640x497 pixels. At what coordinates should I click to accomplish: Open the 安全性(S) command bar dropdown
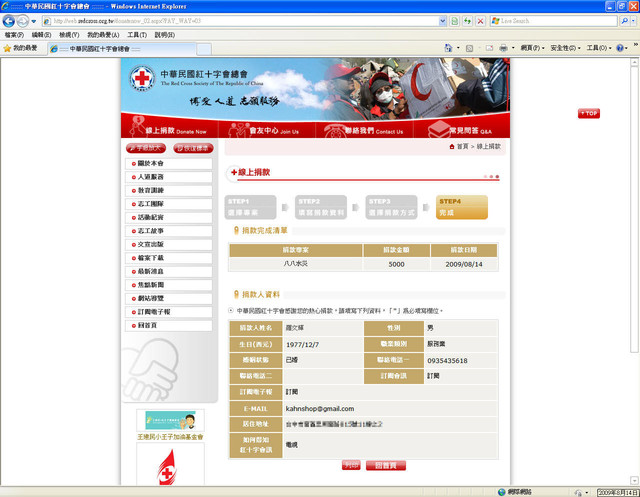565,48
